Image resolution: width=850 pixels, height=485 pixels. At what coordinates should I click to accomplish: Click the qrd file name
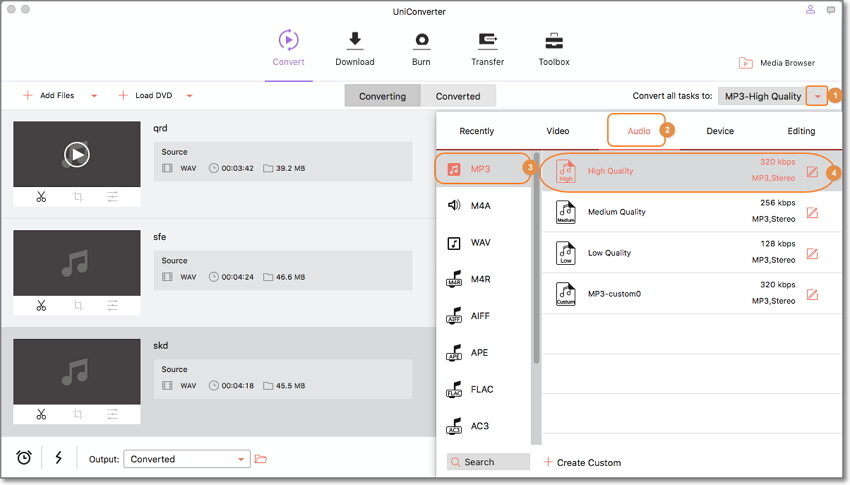(x=160, y=128)
